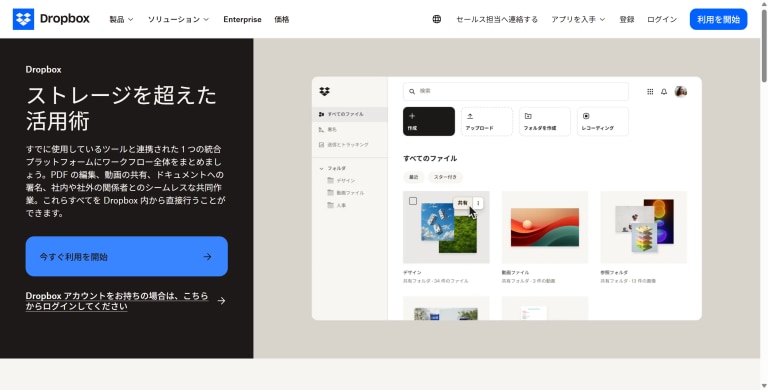
Task: Select 送信とトラッキング in the sidebar
Action: pos(343,145)
